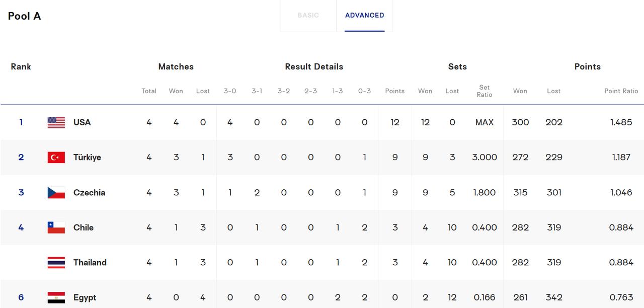The width and height of the screenshot is (644, 308).
Task: Click the Rank column header
Action: tap(21, 66)
